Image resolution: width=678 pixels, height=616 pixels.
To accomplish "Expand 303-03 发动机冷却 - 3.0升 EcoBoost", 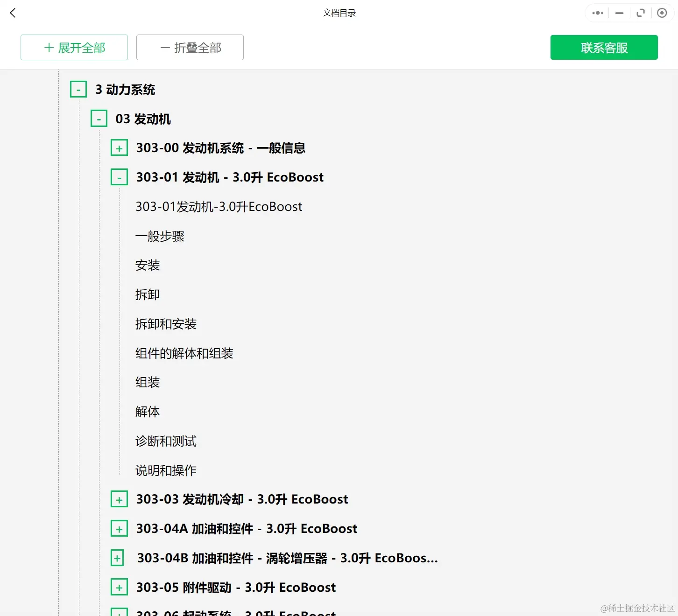I will click(x=119, y=499).
